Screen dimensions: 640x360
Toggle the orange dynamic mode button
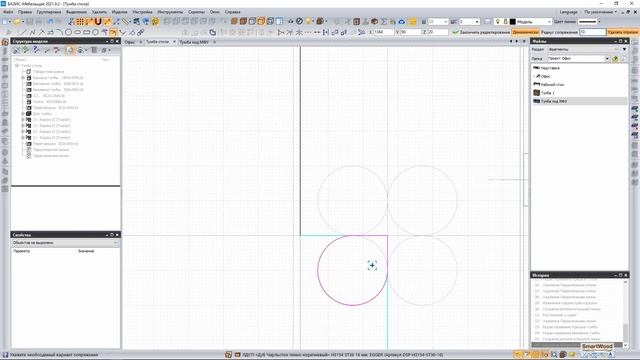click(x=525, y=32)
